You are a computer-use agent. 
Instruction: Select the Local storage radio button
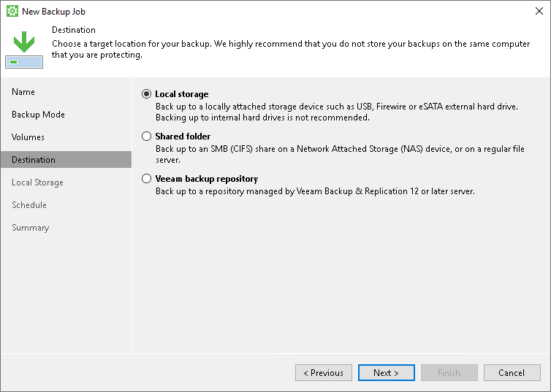147,94
